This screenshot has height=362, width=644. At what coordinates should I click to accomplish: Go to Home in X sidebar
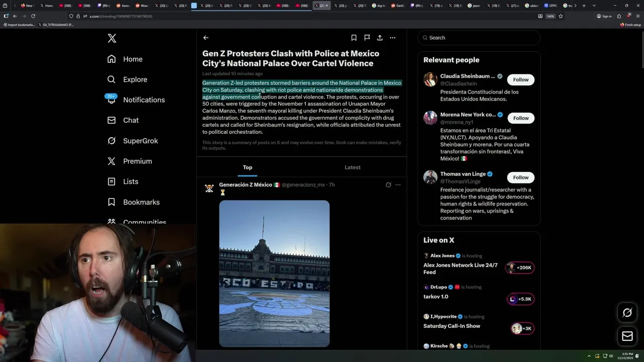(125, 59)
